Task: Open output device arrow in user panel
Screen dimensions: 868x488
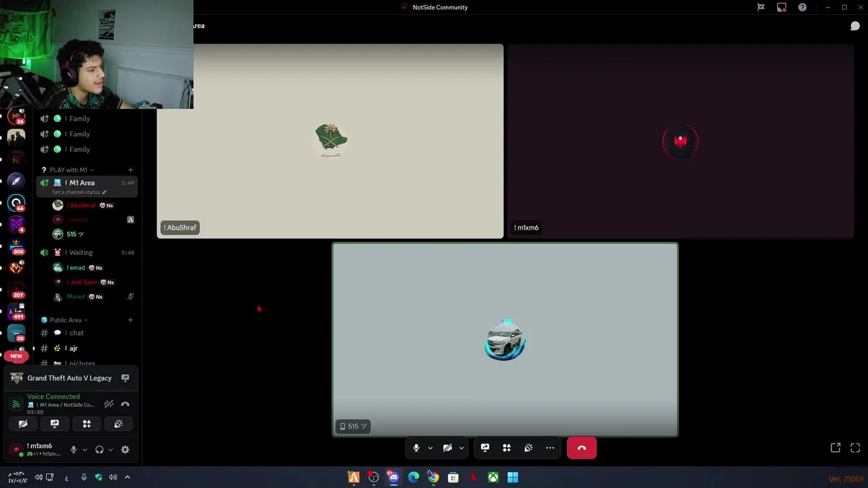Action: tap(111, 449)
